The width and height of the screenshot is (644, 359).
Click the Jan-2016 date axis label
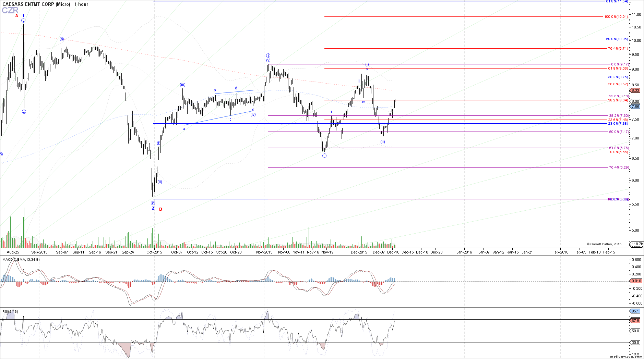[464, 252]
